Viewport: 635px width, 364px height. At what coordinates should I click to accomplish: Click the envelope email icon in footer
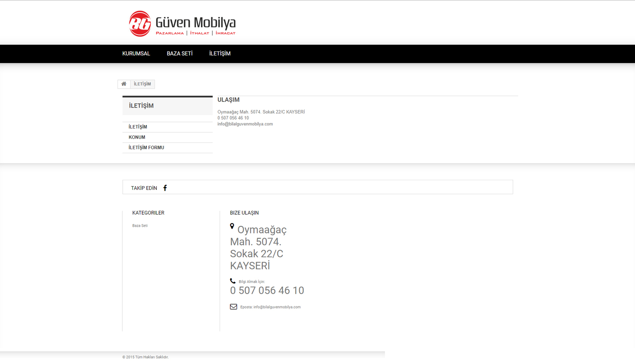tap(234, 306)
